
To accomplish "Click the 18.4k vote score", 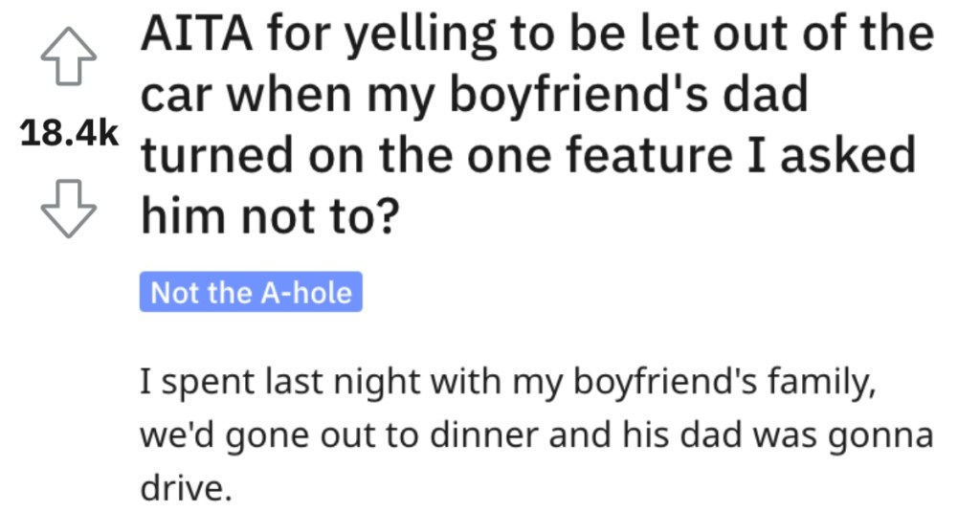I will tap(69, 133).
